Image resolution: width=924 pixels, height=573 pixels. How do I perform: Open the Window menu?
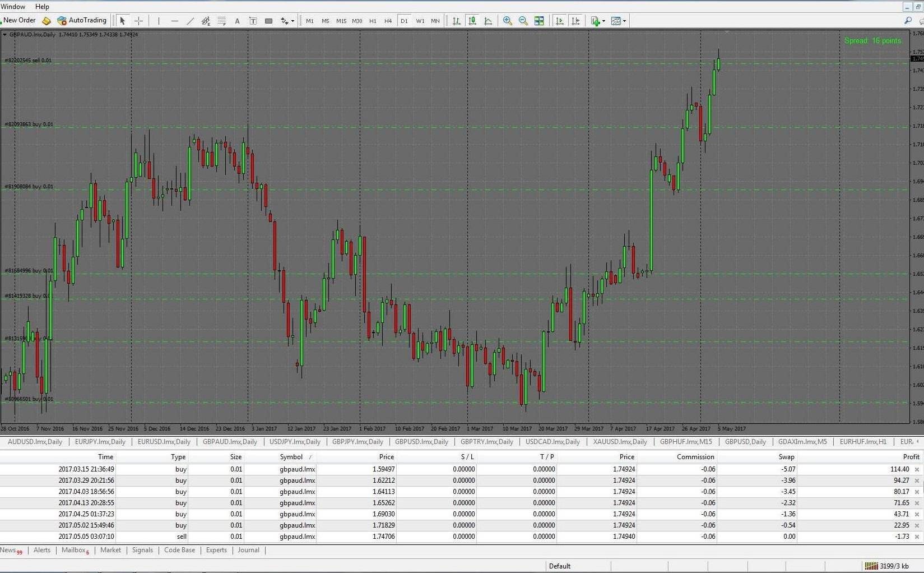pos(13,6)
